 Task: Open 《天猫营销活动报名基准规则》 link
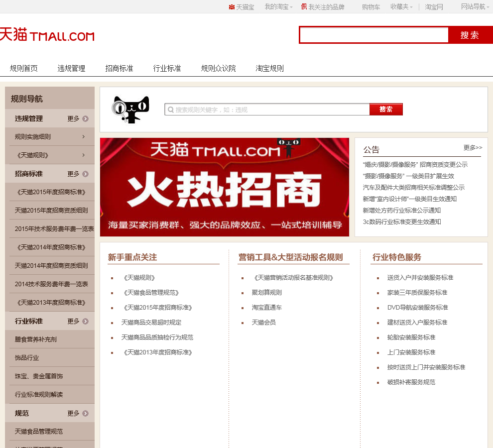click(x=293, y=278)
